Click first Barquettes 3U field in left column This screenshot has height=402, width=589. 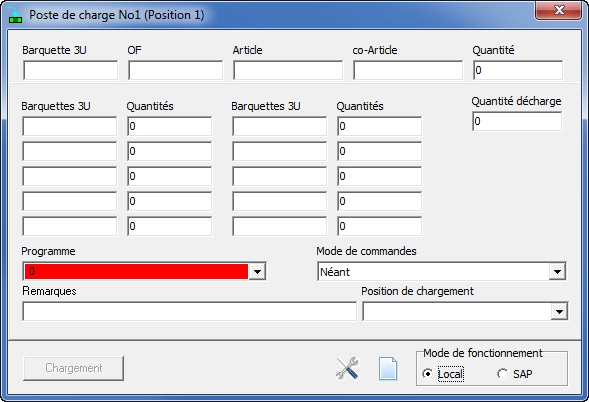click(69, 126)
